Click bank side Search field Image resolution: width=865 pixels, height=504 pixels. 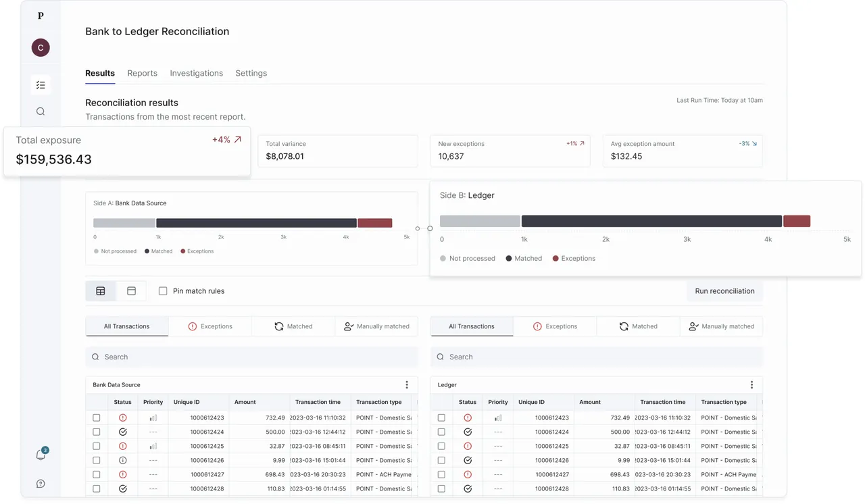tap(251, 357)
